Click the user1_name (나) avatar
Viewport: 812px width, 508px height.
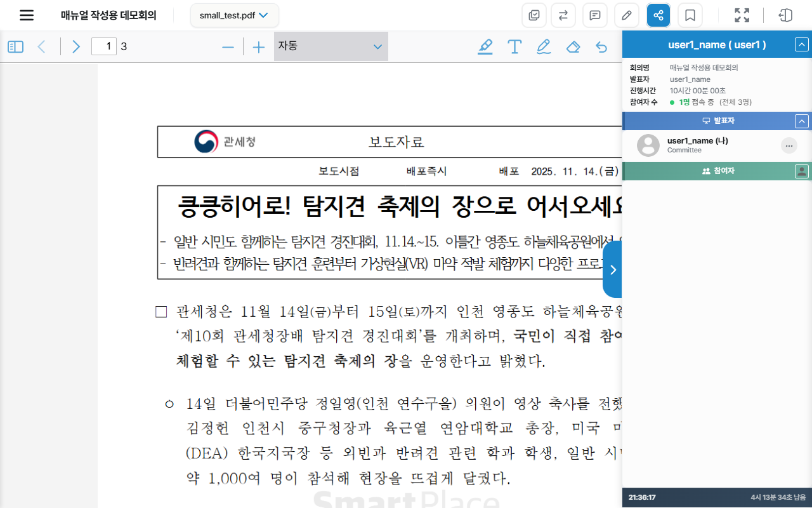(x=648, y=145)
